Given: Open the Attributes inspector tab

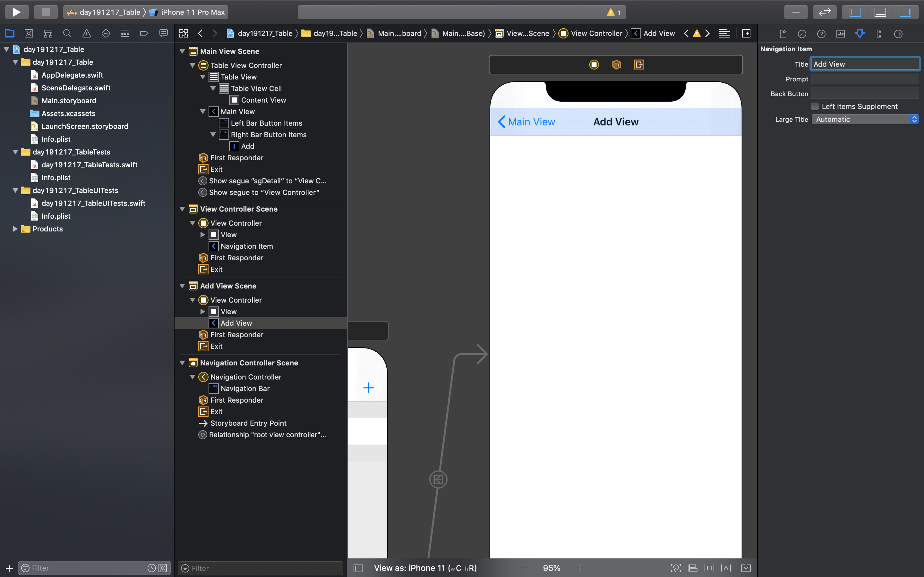Looking at the screenshot, I should [x=860, y=34].
